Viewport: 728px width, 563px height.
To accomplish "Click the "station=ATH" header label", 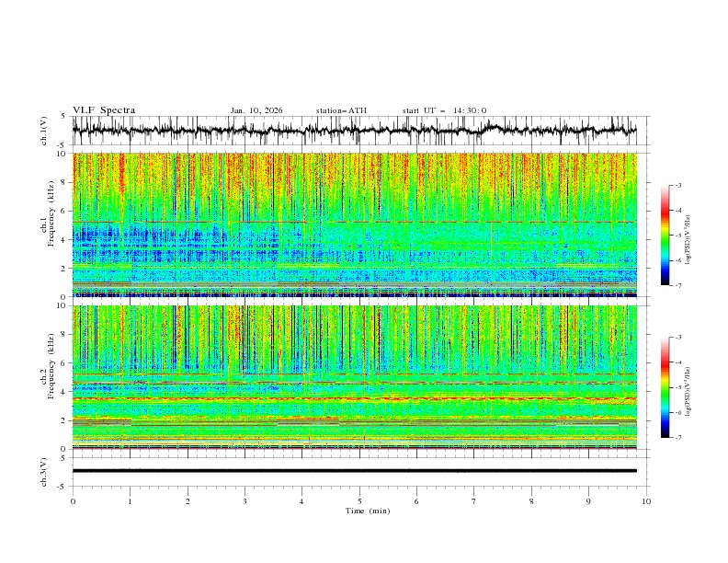I will click(341, 110).
